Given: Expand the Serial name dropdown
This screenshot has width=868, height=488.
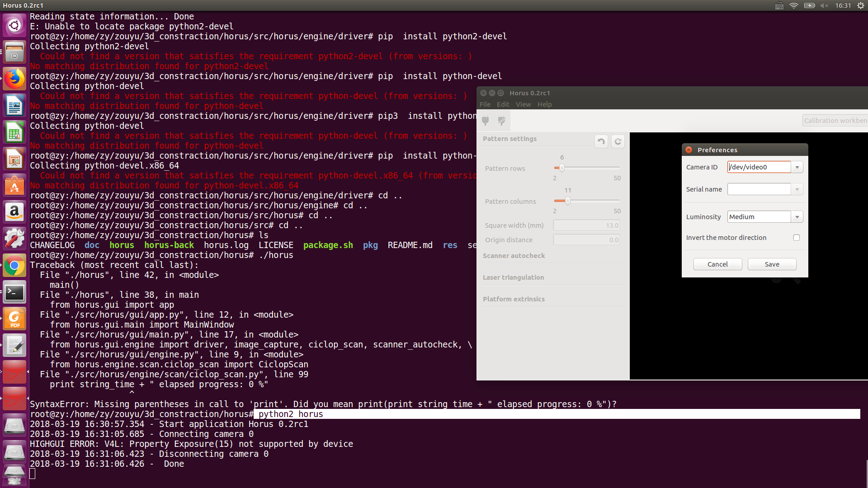Looking at the screenshot, I should 797,189.
